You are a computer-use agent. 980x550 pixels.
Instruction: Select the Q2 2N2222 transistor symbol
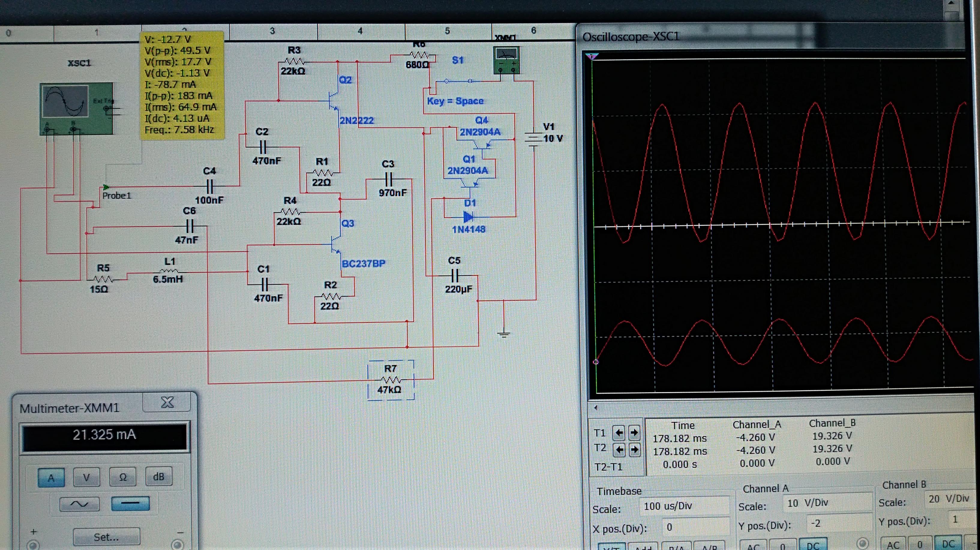pyautogui.click(x=333, y=100)
